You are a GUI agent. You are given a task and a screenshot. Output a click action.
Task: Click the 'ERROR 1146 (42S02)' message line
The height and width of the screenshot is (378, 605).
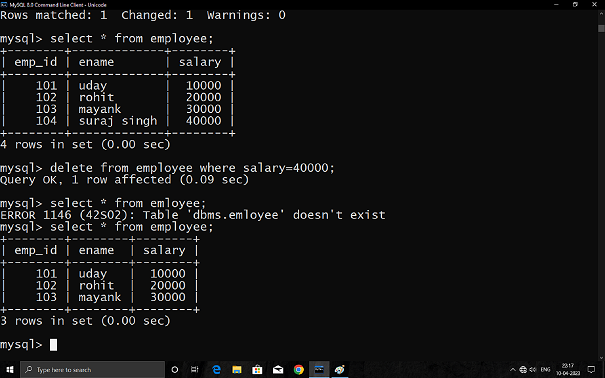[x=193, y=215]
